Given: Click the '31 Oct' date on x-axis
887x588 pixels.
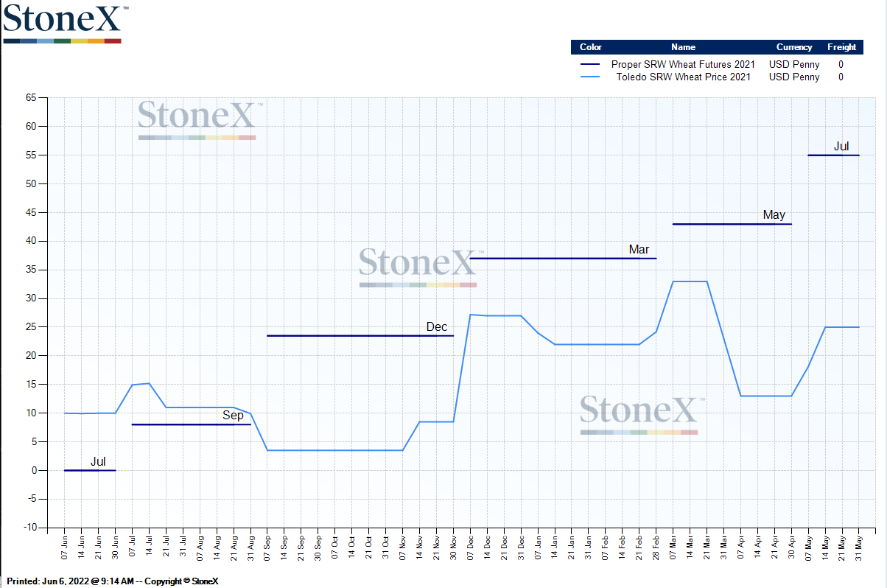Looking at the screenshot, I should pyautogui.click(x=386, y=547).
